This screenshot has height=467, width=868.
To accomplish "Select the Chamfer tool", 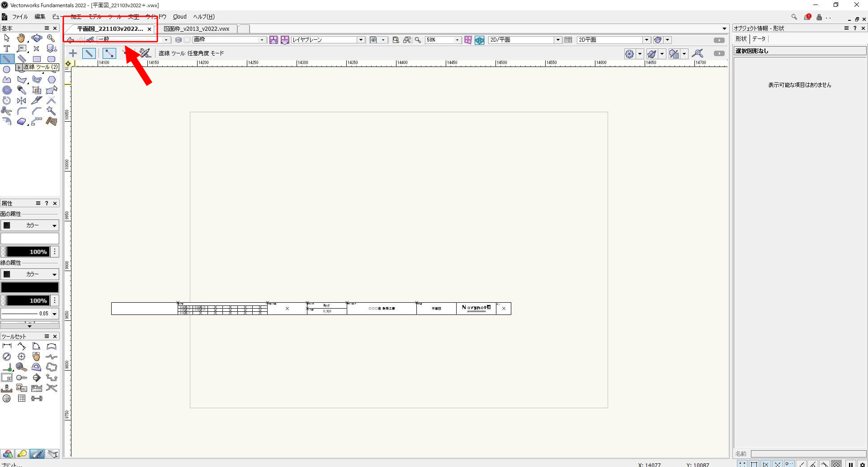I will (37, 111).
